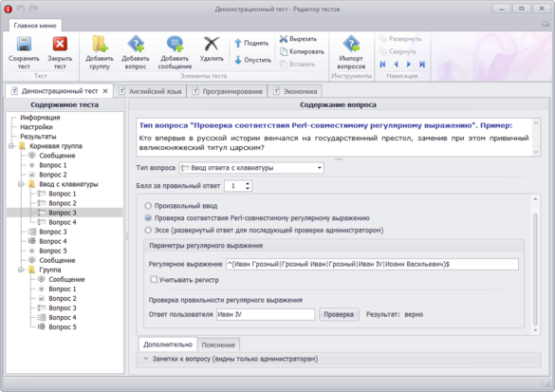555x392 pixels.
Task: Open the Пояснение tab
Action: coord(218,345)
